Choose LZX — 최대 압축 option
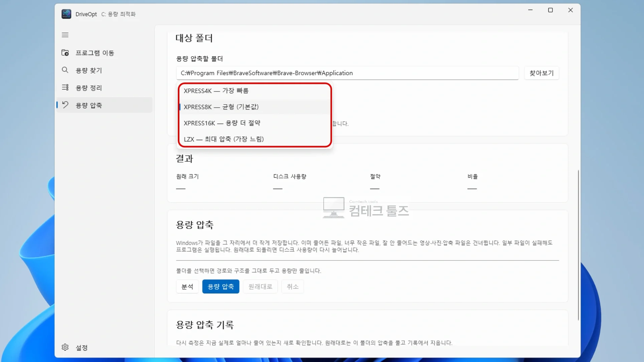Viewport: 644px width, 362px height. click(255, 139)
